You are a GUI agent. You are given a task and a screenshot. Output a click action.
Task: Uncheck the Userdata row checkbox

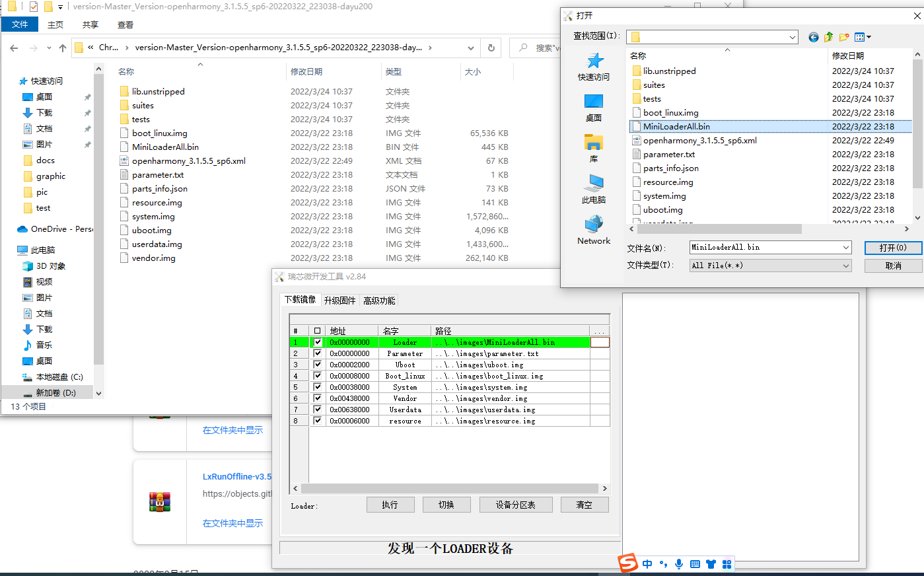[x=318, y=410]
